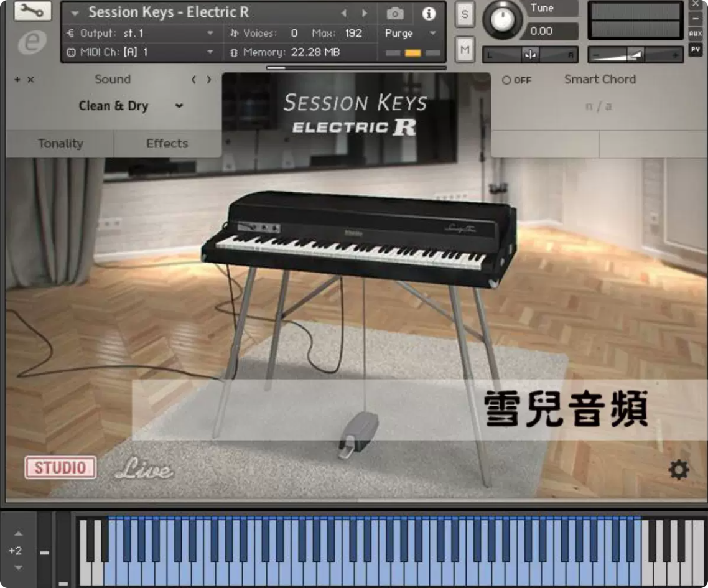The width and height of the screenshot is (708, 588).
Task: Click the output routing icon
Action: (70, 33)
